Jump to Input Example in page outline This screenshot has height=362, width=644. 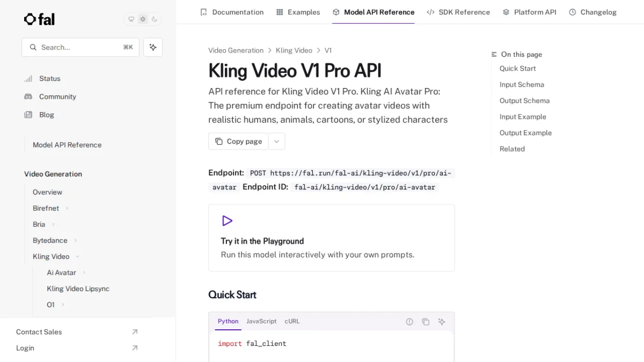pyautogui.click(x=523, y=117)
